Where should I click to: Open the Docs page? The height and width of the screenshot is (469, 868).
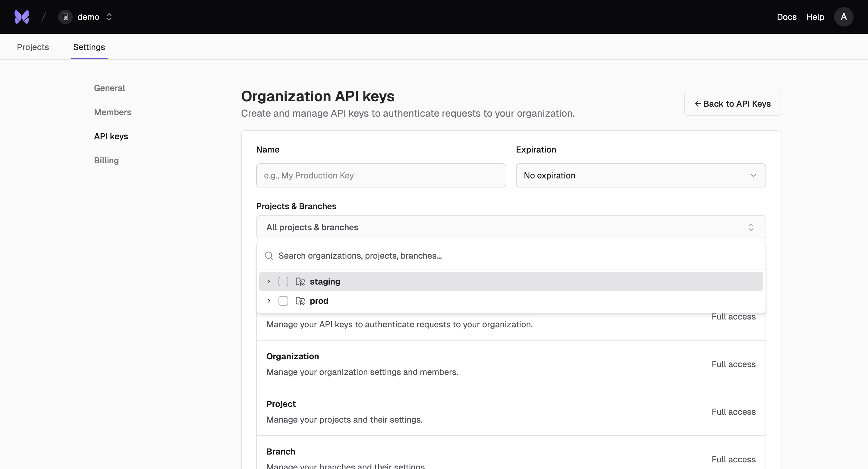786,17
